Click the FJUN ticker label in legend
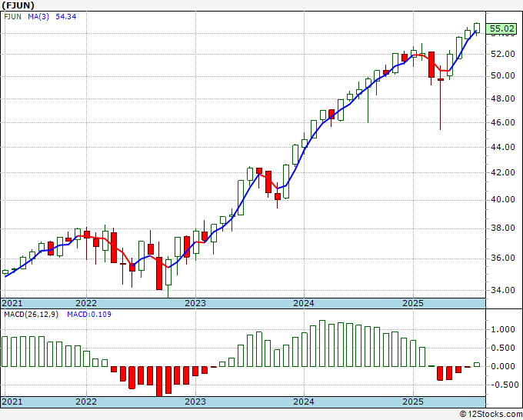Screen dimensions: 523x420 click(x=12, y=17)
